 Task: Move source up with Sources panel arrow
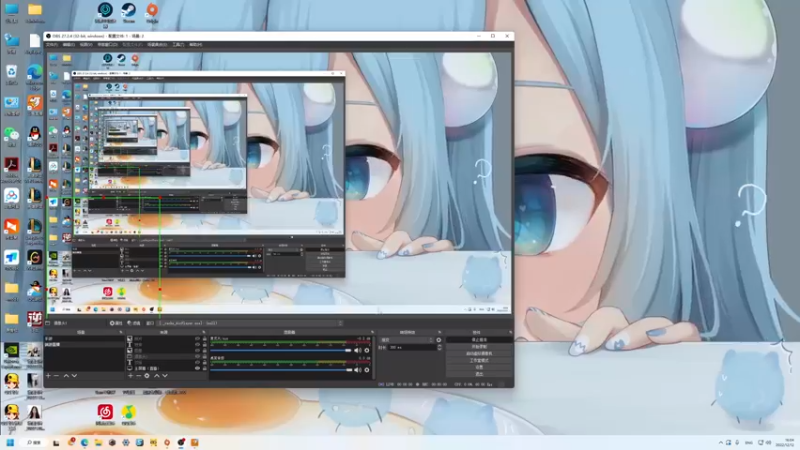click(157, 376)
